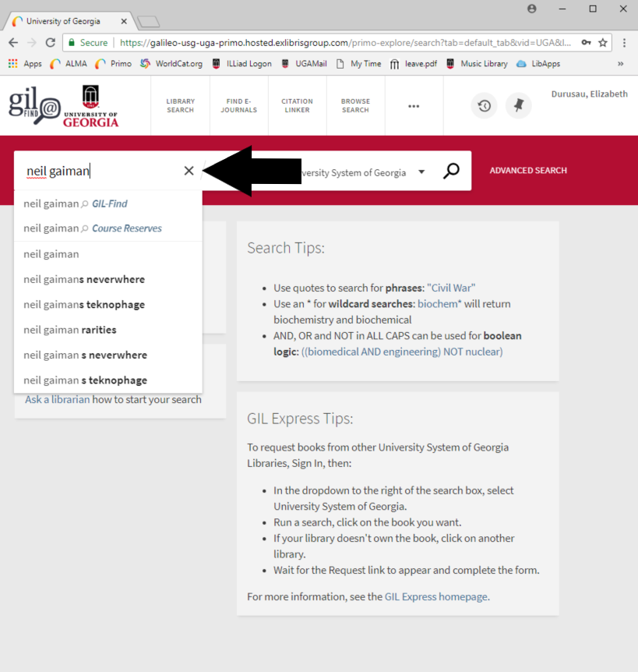Click the browser reload icon
Image resolution: width=638 pixels, height=672 pixels.
[51, 43]
